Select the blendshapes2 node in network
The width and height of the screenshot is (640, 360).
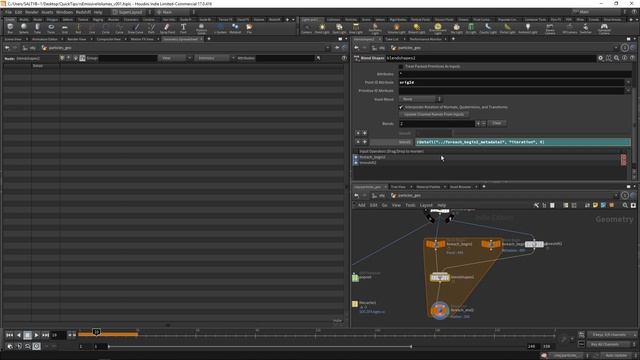[x=440, y=278]
